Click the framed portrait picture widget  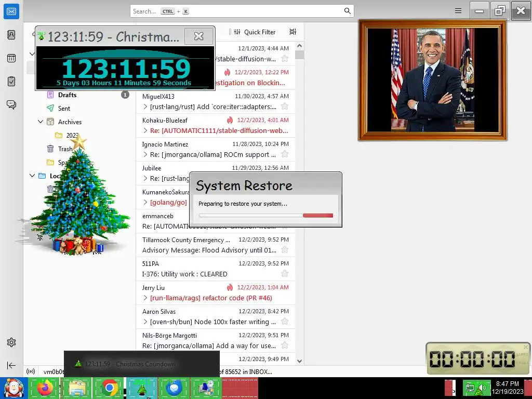click(x=433, y=80)
